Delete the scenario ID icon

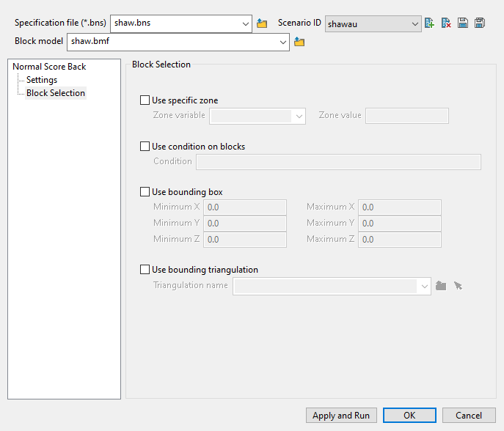tap(446, 23)
